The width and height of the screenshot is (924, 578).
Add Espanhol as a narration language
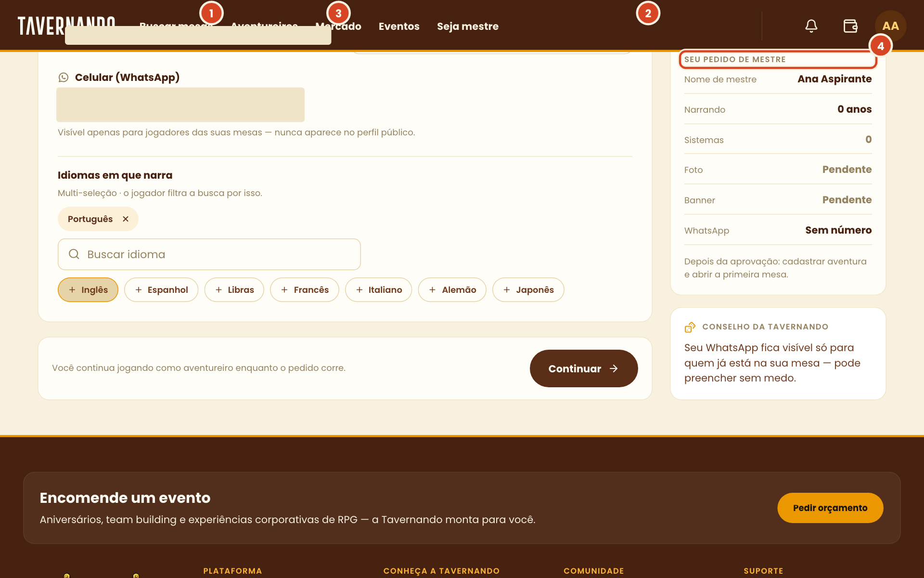[161, 290]
